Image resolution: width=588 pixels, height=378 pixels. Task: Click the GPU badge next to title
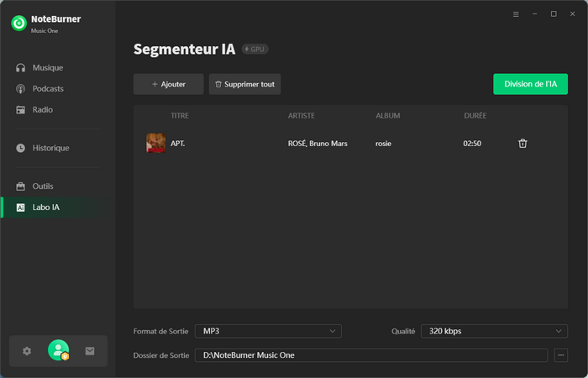[x=255, y=50]
